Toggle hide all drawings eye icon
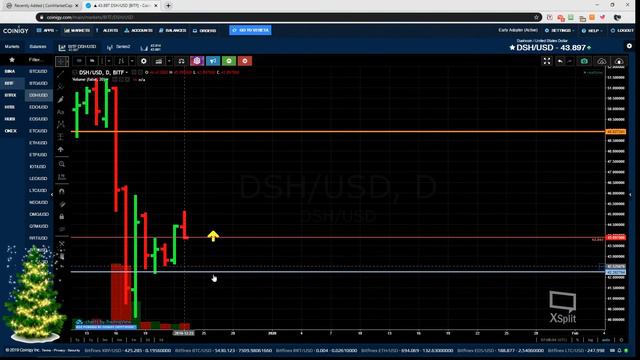This screenshot has width=640, height=360. [62, 229]
